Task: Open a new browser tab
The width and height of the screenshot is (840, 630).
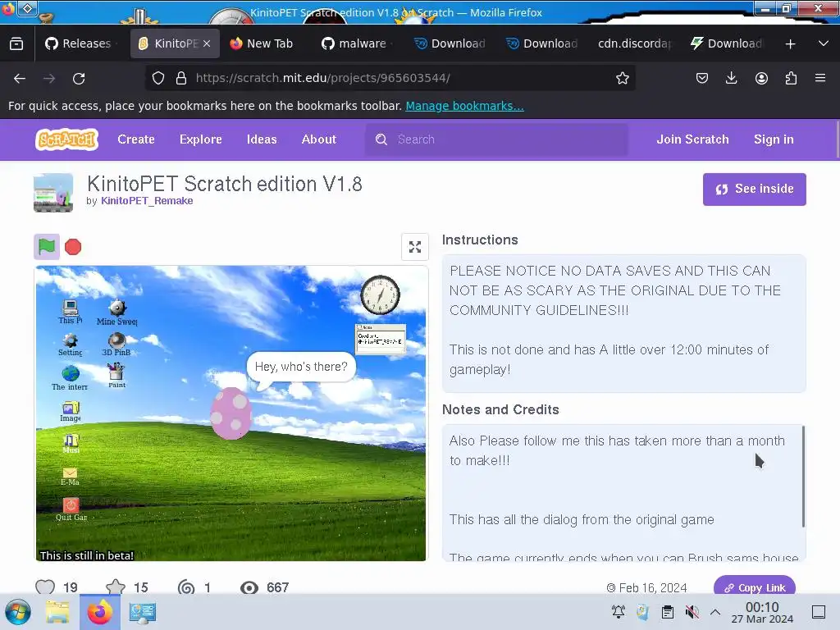Action: [790, 43]
